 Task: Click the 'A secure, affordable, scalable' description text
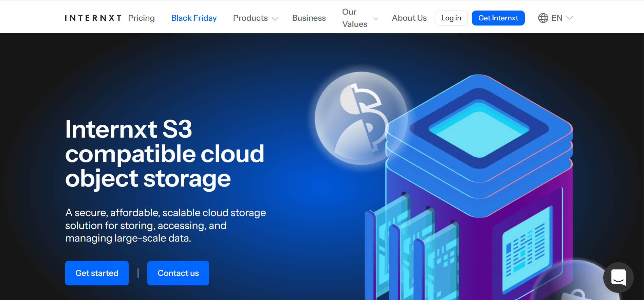tap(166, 225)
